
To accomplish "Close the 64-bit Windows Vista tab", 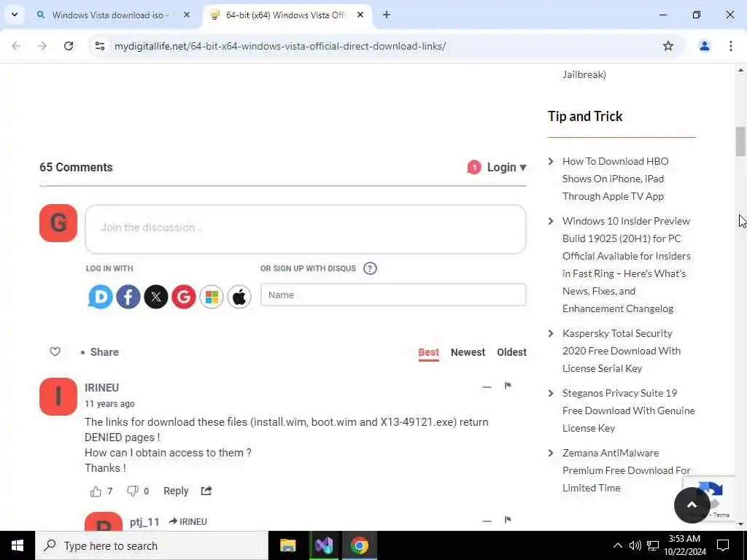I will point(360,15).
